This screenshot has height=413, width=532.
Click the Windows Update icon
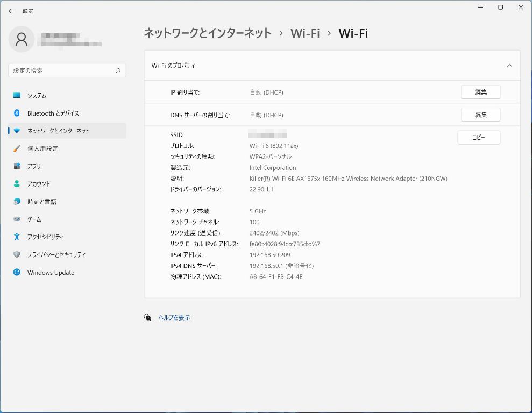17,273
